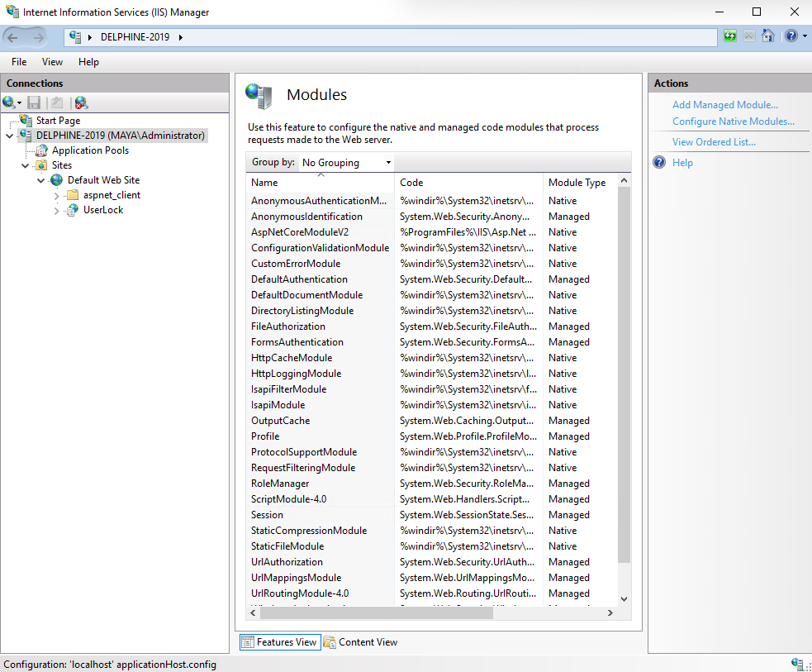812x672 pixels.
Task: Click the server icon in the address bar
Action: tap(75, 37)
